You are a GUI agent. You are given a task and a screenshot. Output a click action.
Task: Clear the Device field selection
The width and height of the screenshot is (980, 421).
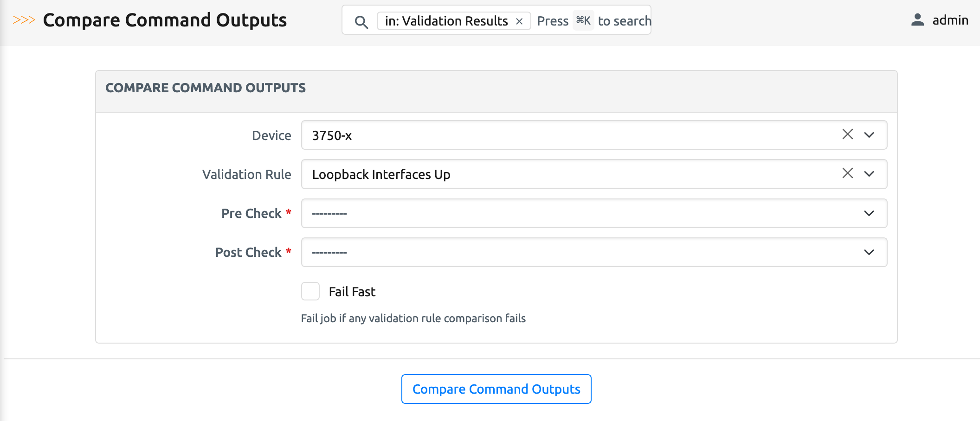click(x=847, y=134)
